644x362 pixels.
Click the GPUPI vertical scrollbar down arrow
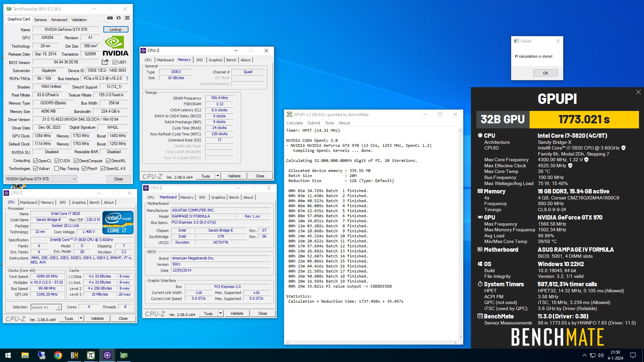pos(461,337)
